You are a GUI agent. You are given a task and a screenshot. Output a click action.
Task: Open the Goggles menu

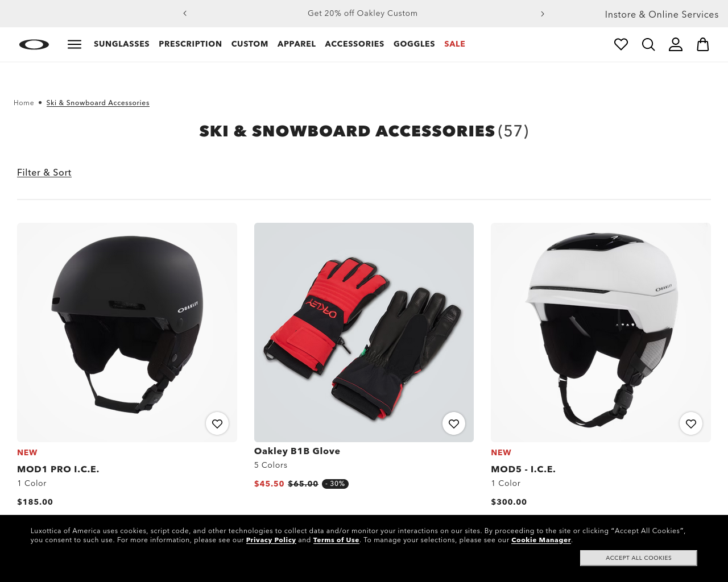tap(414, 44)
